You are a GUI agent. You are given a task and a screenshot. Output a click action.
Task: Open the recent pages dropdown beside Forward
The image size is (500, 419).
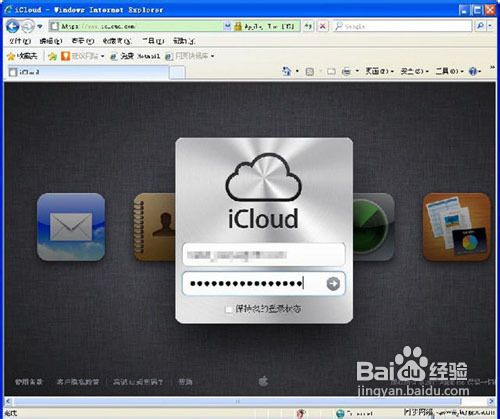pyautogui.click(x=40, y=26)
